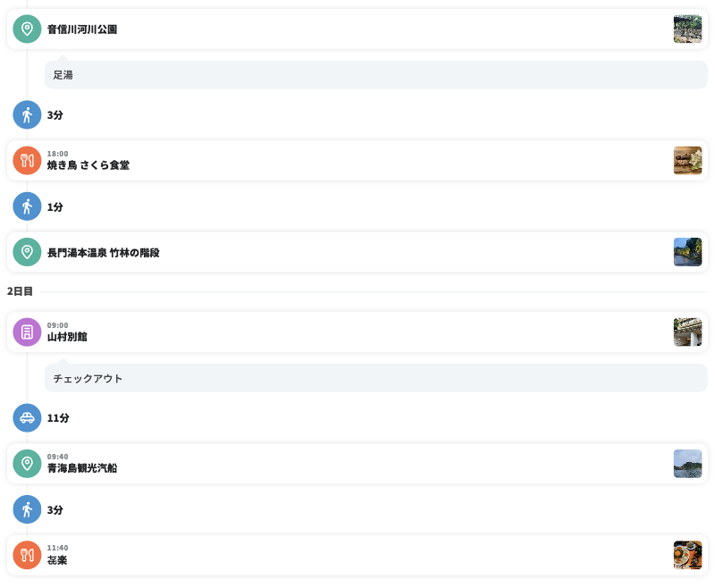Image resolution: width=715 pixels, height=588 pixels.
Task: Click the hotel icon for 山村別館
Action: click(27, 332)
